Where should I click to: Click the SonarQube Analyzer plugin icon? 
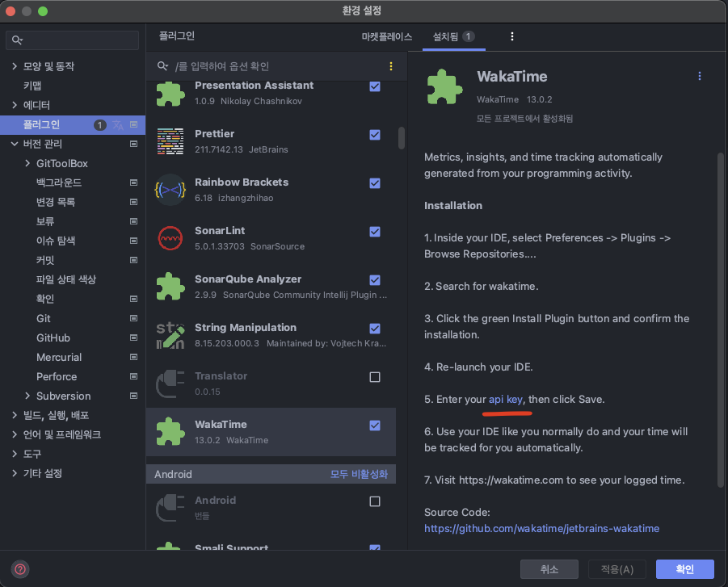point(170,287)
